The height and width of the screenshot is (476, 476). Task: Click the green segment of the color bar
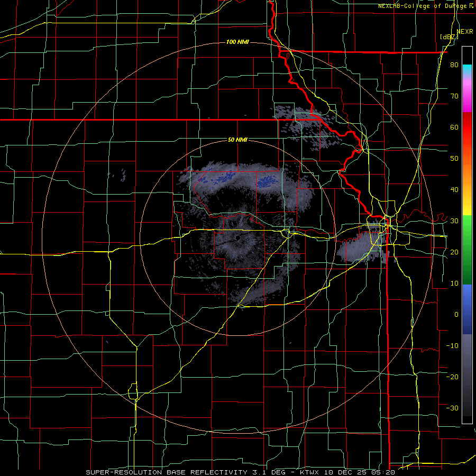pos(467,250)
